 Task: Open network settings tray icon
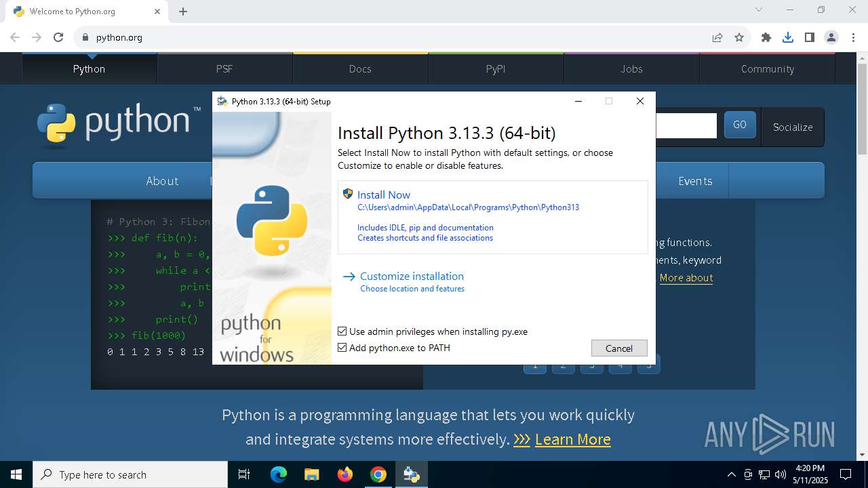pyautogui.click(x=764, y=474)
